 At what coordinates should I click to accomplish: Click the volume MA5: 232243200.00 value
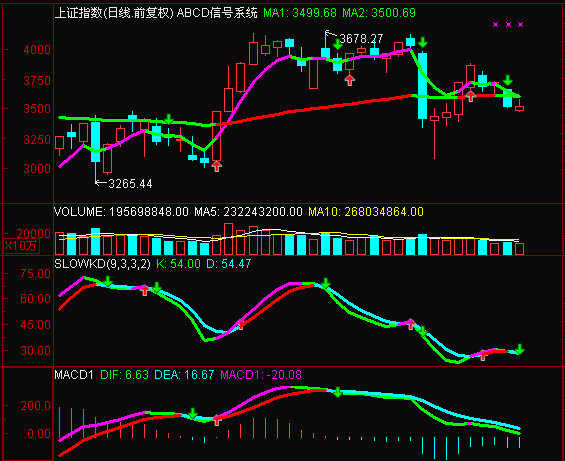[248, 212]
